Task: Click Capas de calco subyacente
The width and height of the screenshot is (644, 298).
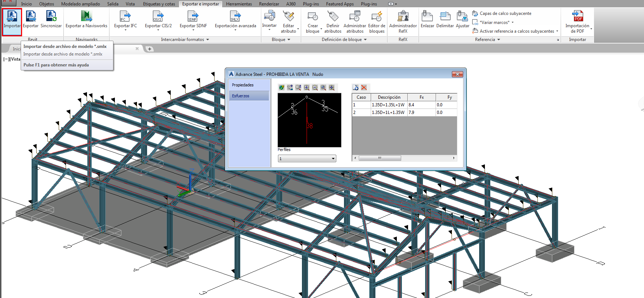Action: (x=502, y=13)
